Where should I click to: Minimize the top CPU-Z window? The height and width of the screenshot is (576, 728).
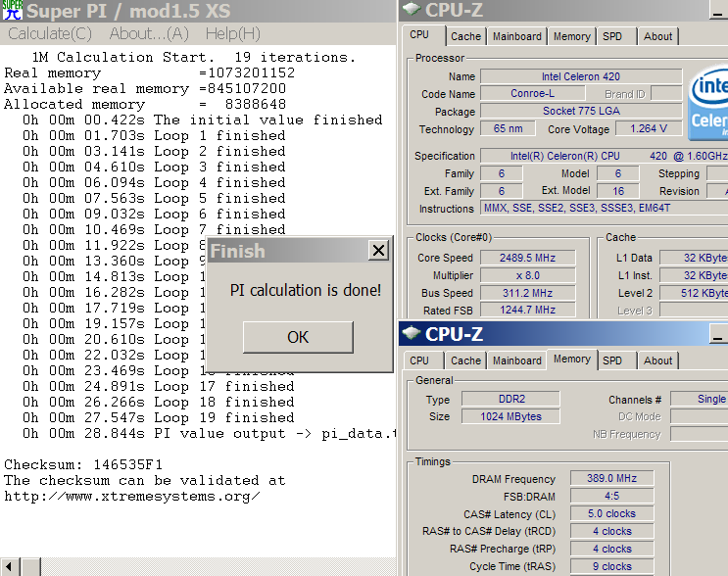pyautogui.click(x=719, y=10)
